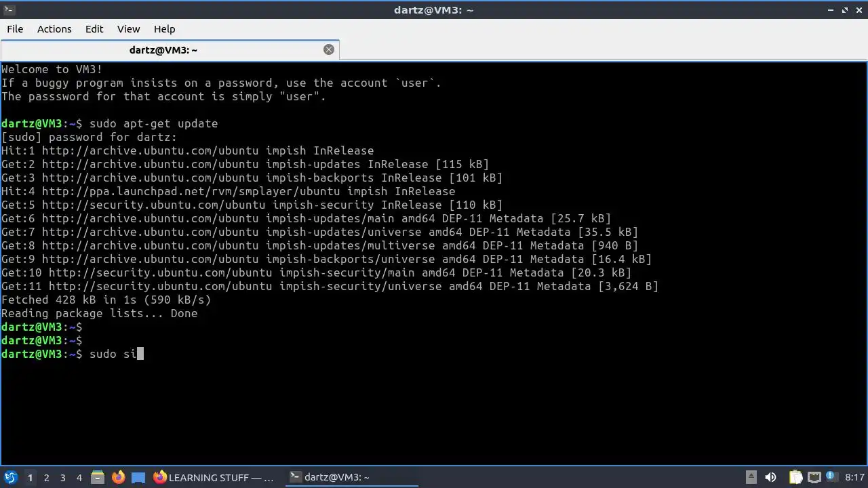Open the Edit menu
This screenshot has height=488, width=868.
pyautogui.click(x=94, y=29)
